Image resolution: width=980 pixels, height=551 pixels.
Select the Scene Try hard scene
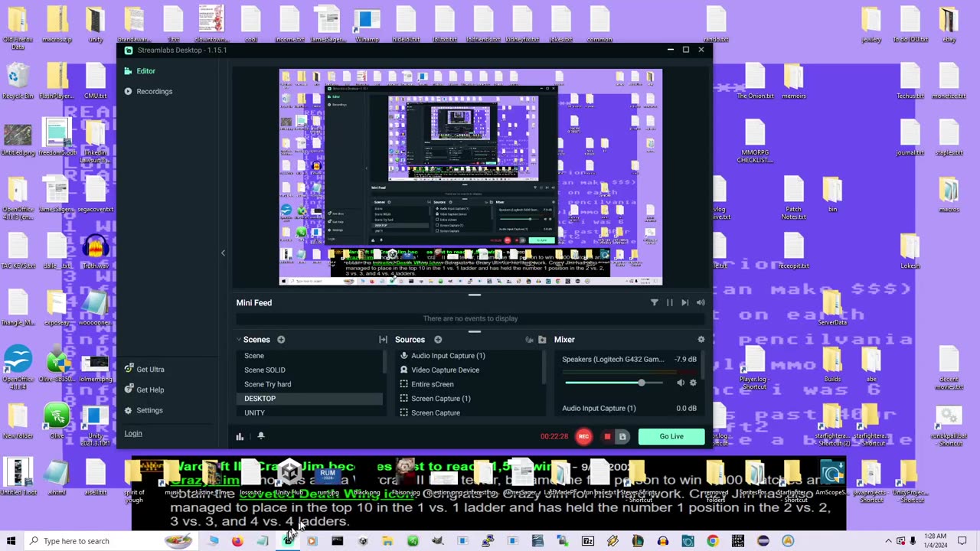(x=309, y=384)
